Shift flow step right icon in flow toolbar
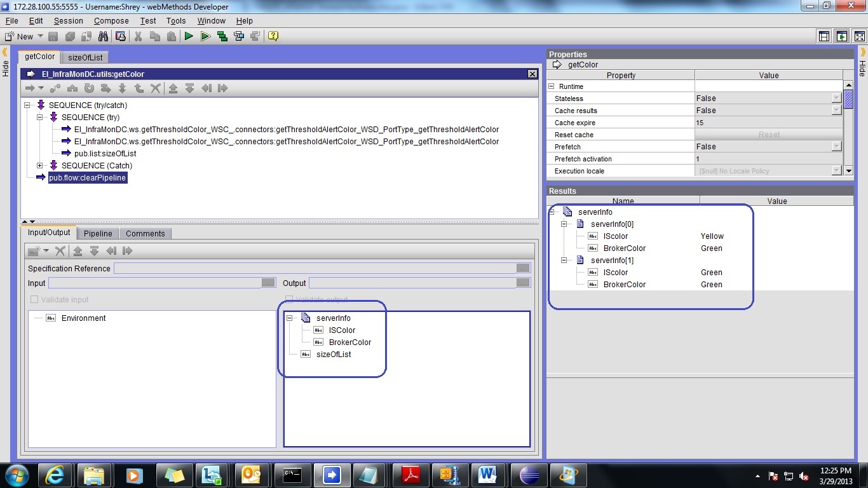Viewport: 868px width, 488px height. pyautogui.click(x=222, y=88)
